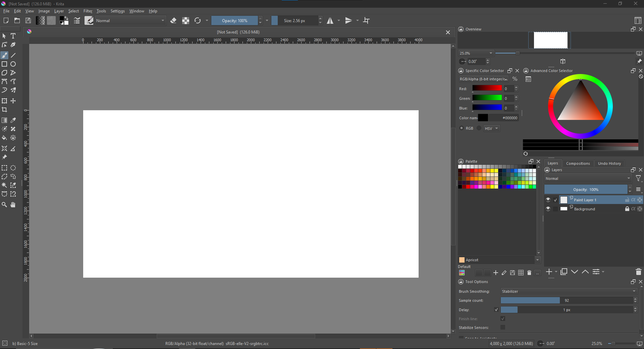
Task: Toggle Preserve Alpha checkerboard icon
Action: [186, 20]
